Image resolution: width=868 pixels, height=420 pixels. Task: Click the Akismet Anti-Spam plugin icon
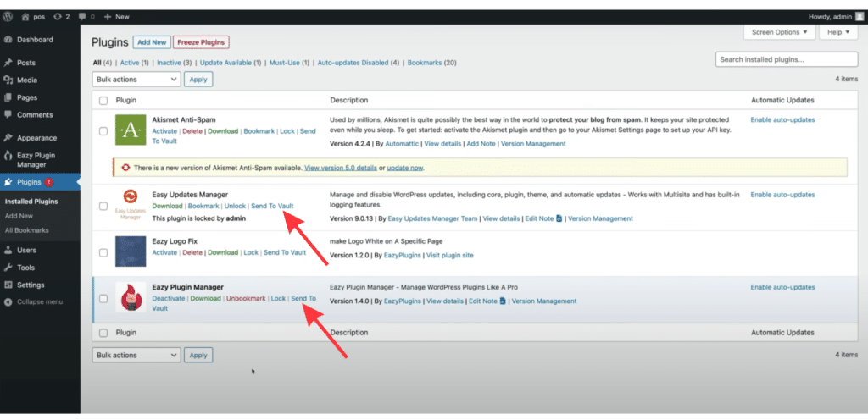[x=131, y=130]
